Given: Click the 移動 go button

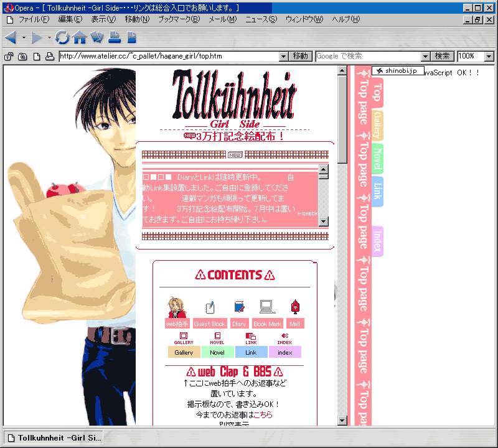Looking at the screenshot, I should tap(301, 56).
